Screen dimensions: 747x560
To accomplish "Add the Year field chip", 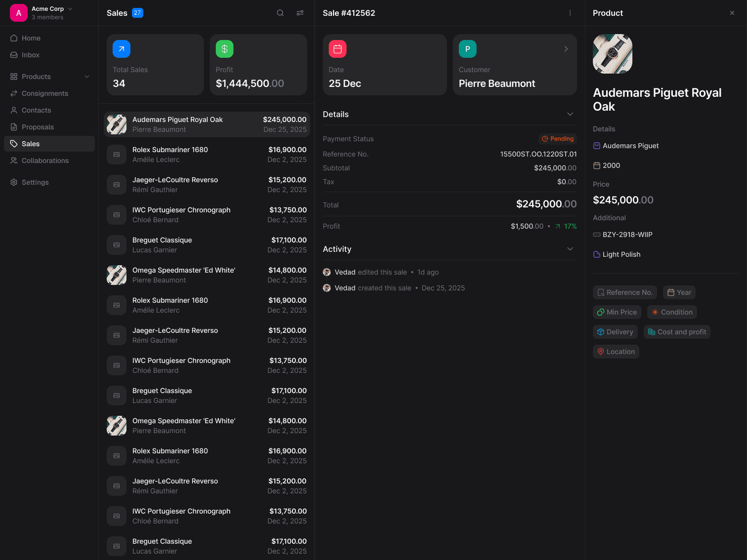I will 679,292.
